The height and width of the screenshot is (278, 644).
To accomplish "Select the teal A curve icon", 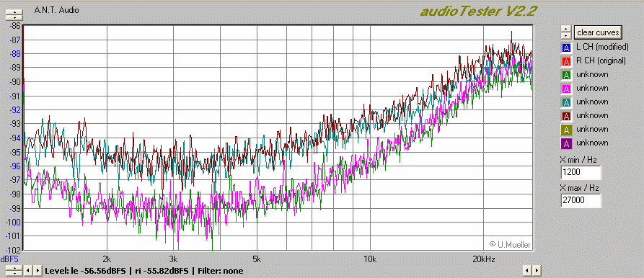I will (x=566, y=102).
